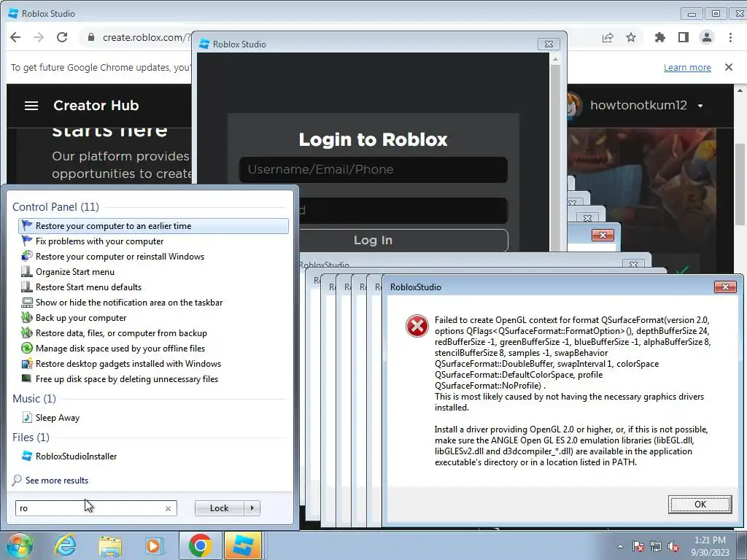Screen dimensions: 747x560
Task: Switch to Google Chrome on the taskbar
Action: pos(200,545)
